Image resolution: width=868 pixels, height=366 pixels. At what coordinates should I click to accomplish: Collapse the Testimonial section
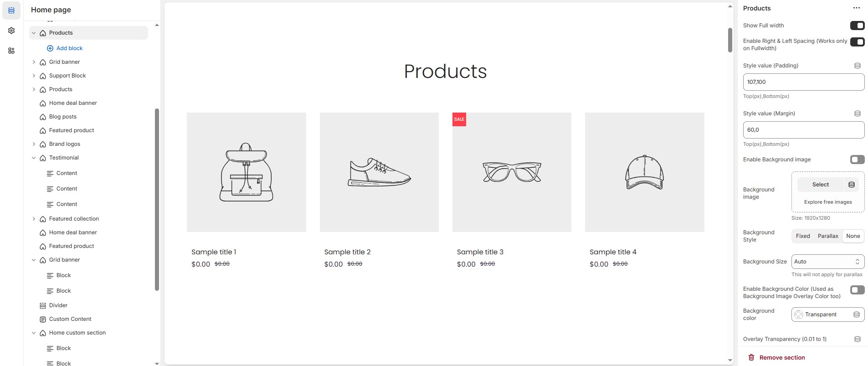(x=34, y=158)
